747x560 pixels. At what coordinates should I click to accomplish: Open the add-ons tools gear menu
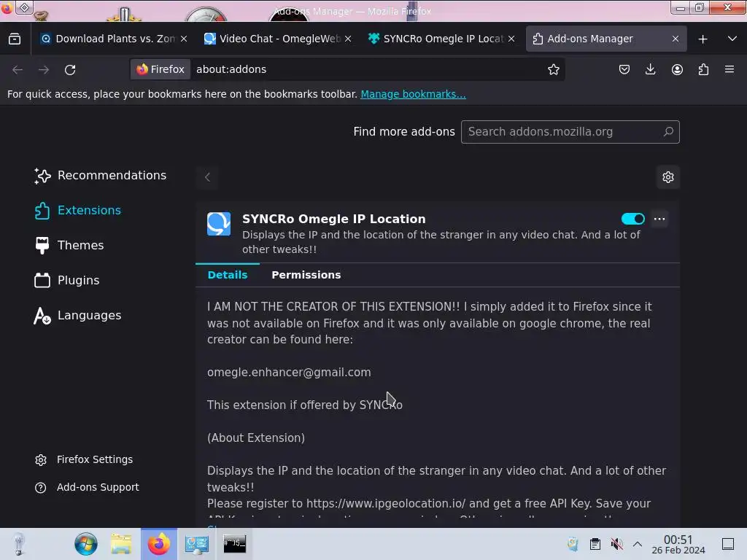668,177
